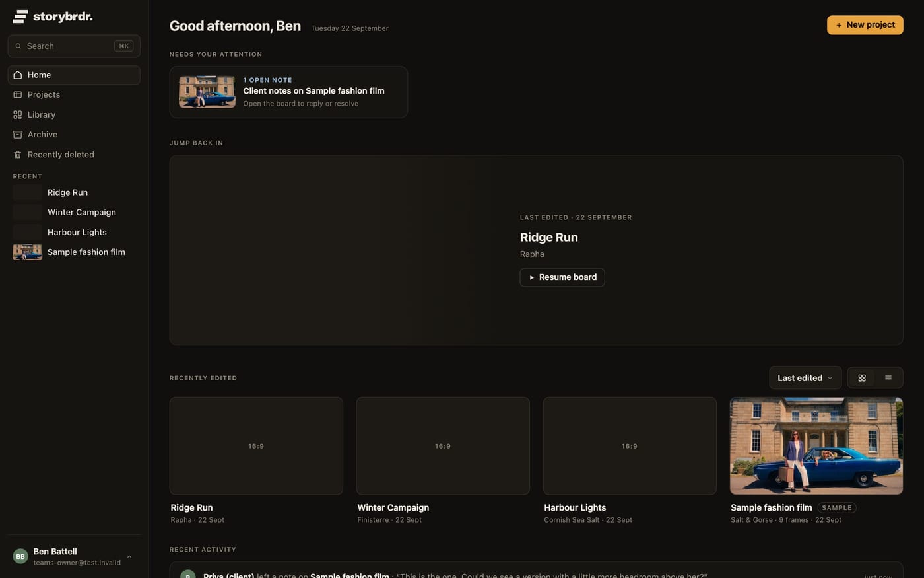Click the Sample fashion film activity link
Screen dimensions: 924x578
[x=350, y=575]
